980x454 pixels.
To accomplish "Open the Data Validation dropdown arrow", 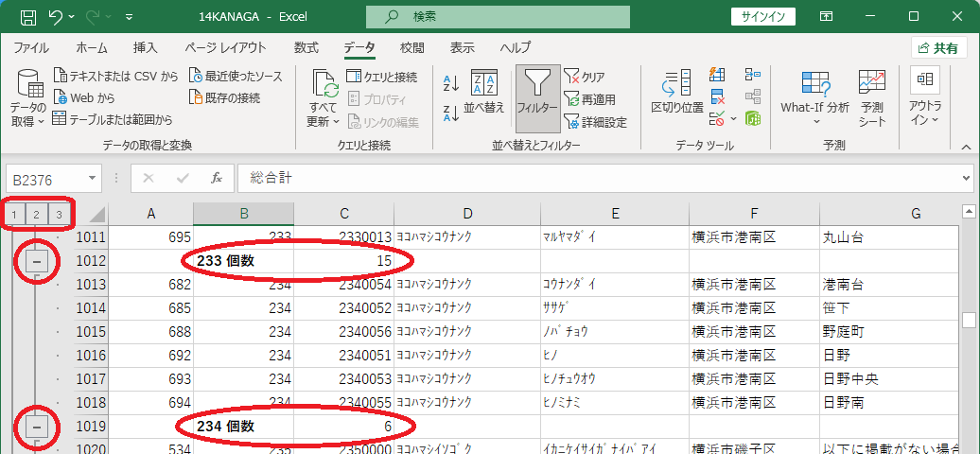I will (733, 118).
